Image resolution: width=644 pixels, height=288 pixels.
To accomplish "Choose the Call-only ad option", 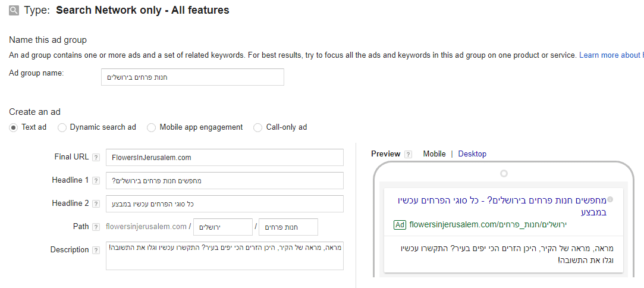I will [x=258, y=128].
